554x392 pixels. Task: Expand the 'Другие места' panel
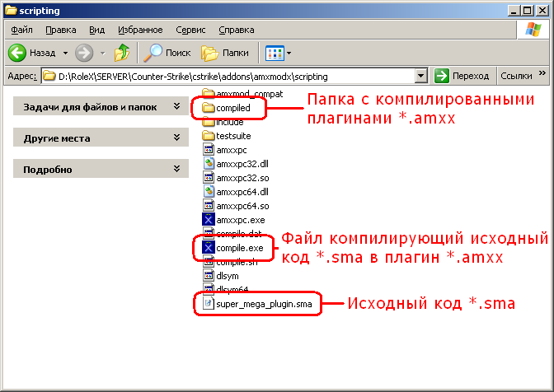point(176,138)
